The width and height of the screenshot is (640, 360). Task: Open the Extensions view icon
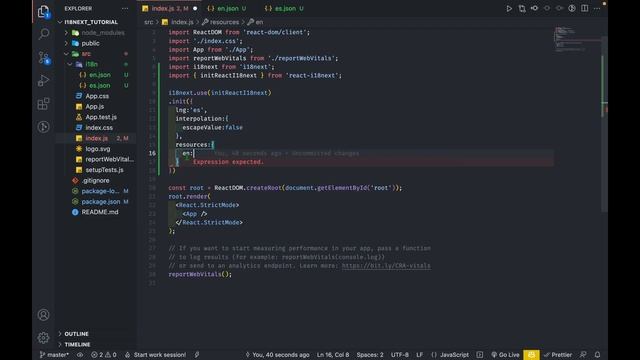(x=43, y=104)
